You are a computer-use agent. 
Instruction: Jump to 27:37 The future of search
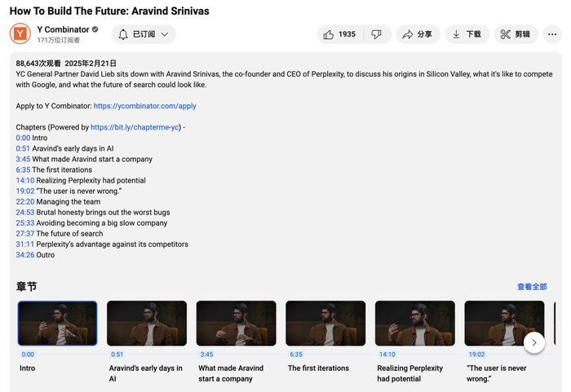pyautogui.click(x=24, y=233)
